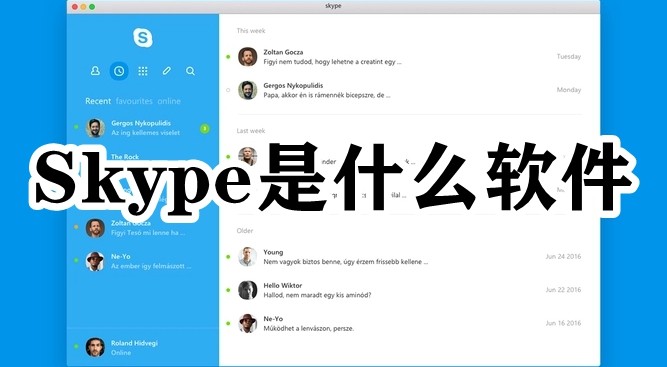Open Zoltan Gocza Tuesday conversation

tap(409, 57)
